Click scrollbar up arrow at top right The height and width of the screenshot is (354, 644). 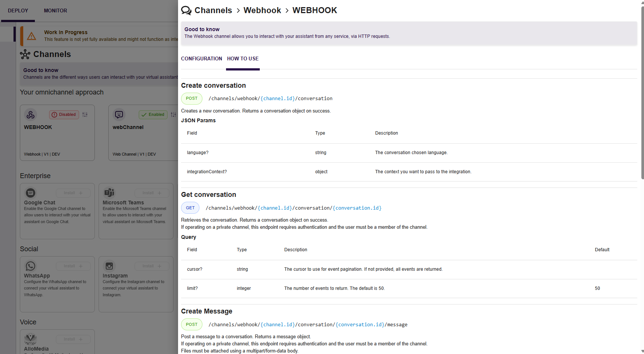point(642,2)
